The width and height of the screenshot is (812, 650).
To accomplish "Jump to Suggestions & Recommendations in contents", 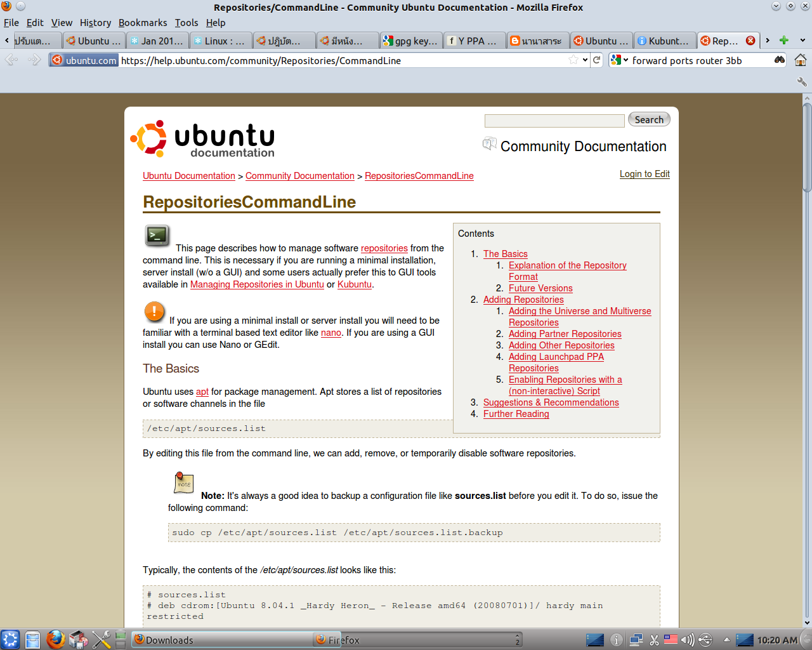I will pos(551,402).
